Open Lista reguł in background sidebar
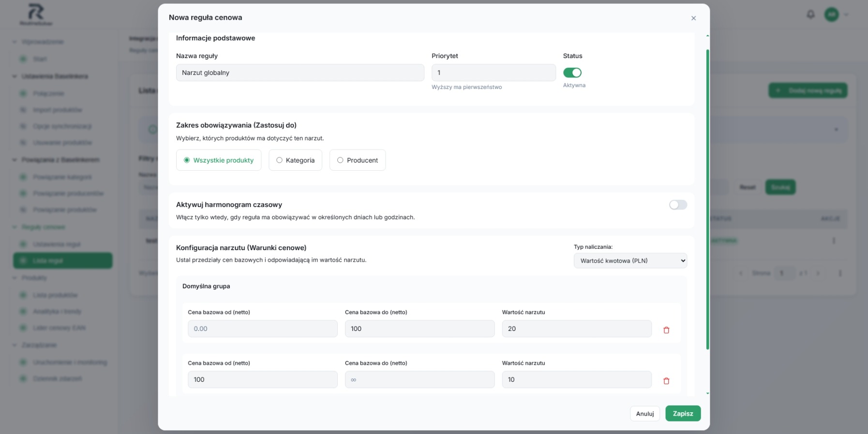 (63, 260)
